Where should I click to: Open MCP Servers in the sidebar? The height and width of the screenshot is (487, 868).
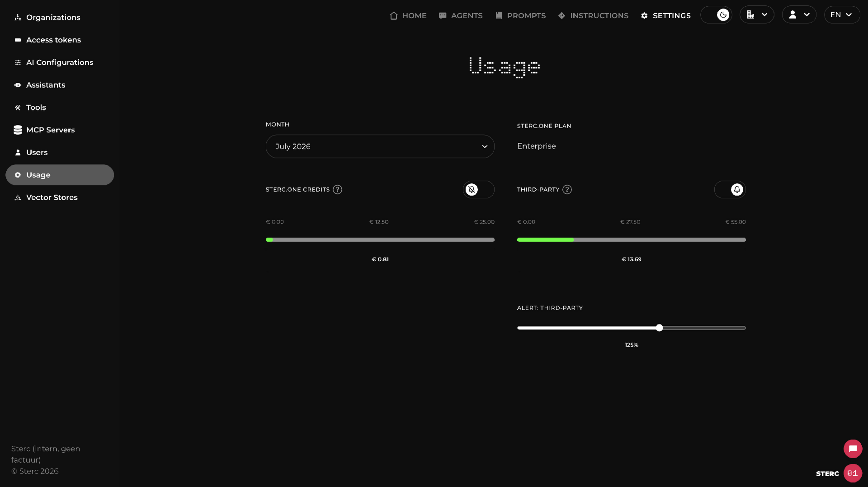(60, 130)
